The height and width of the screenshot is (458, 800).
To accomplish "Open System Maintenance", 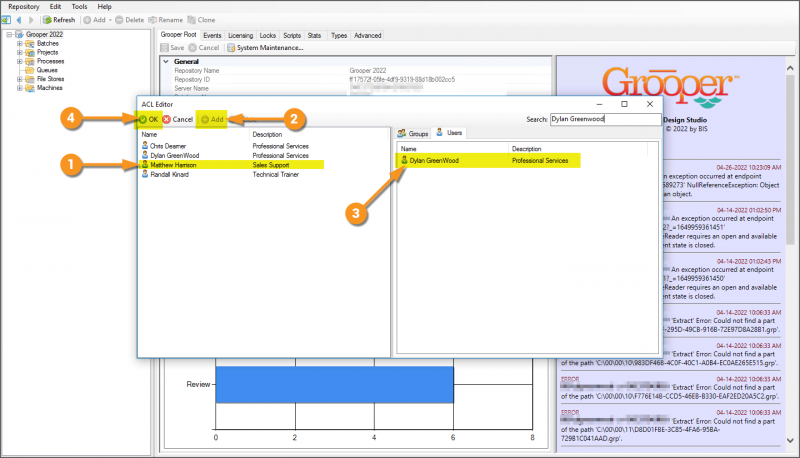I will pos(265,47).
